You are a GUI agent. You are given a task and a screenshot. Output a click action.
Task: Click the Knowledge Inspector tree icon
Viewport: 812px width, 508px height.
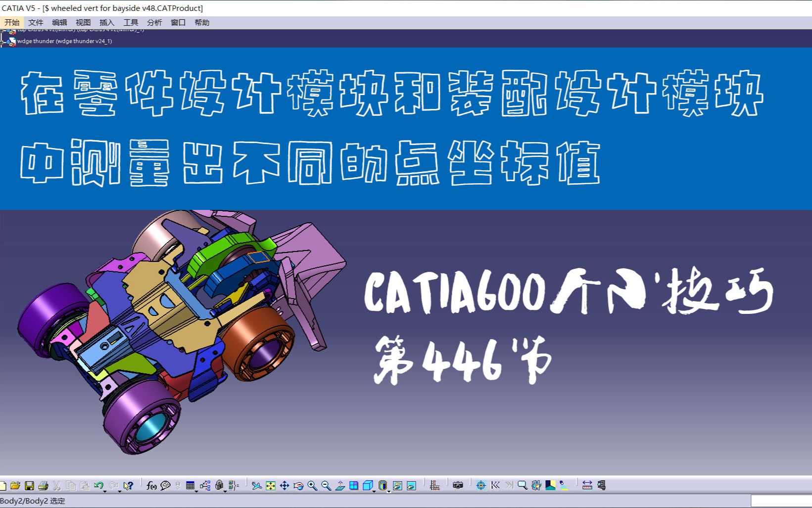pos(205,486)
